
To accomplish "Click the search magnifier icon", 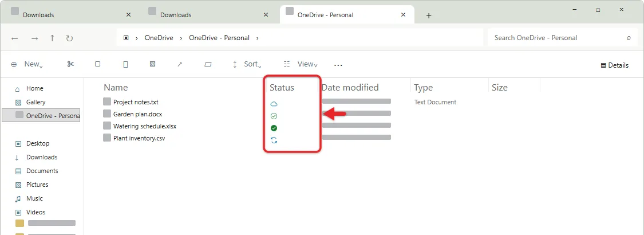I will click(x=629, y=38).
